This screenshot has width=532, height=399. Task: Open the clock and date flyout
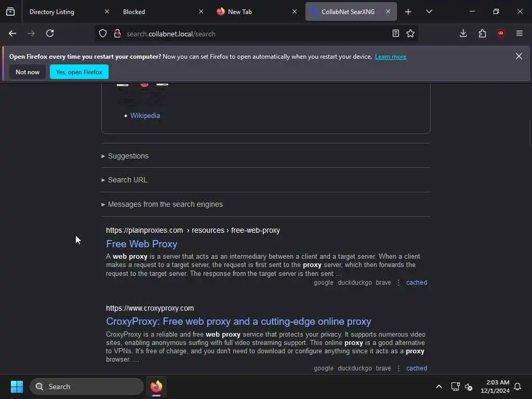(x=495, y=387)
